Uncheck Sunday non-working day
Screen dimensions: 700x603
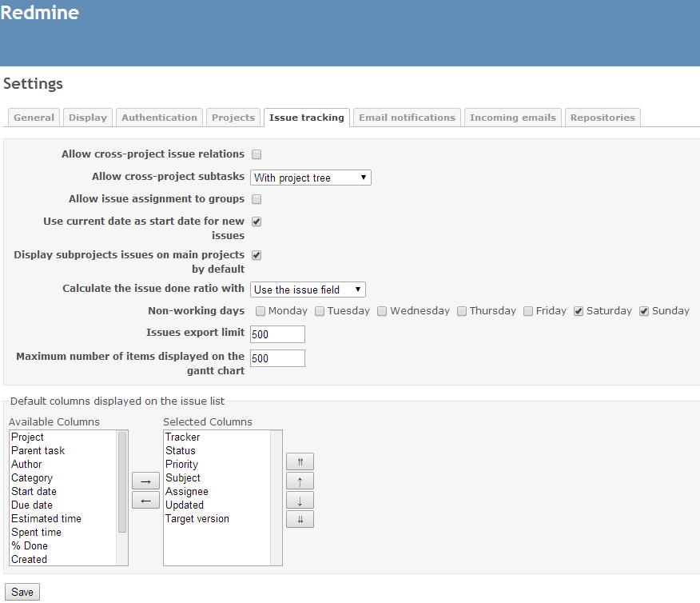[x=644, y=311]
